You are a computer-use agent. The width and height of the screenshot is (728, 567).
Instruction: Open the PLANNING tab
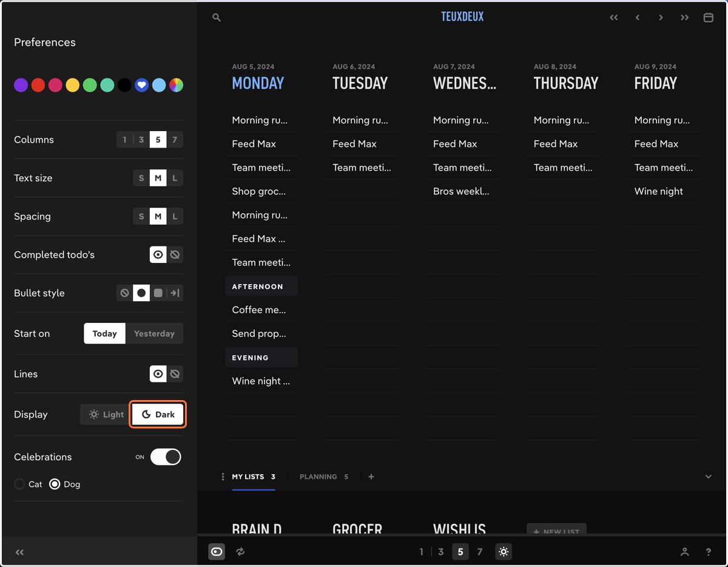(x=324, y=477)
